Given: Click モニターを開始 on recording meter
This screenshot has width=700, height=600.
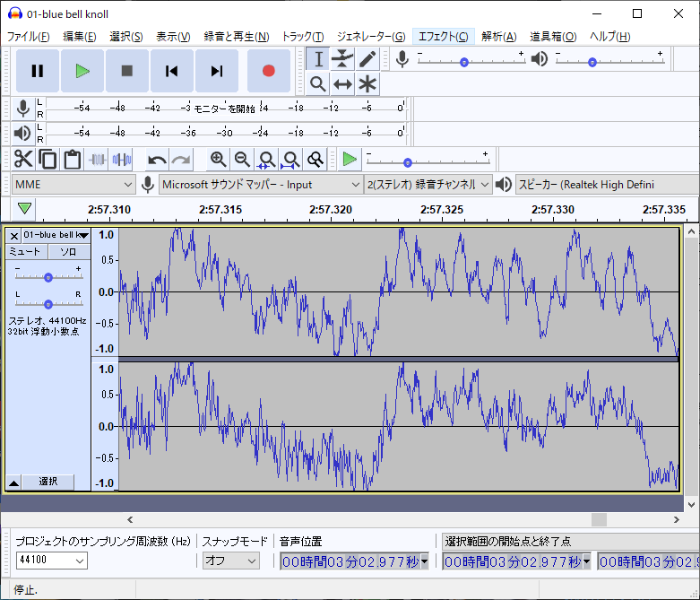Looking at the screenshot, I should pyautogui.click(x=224, y=109).
